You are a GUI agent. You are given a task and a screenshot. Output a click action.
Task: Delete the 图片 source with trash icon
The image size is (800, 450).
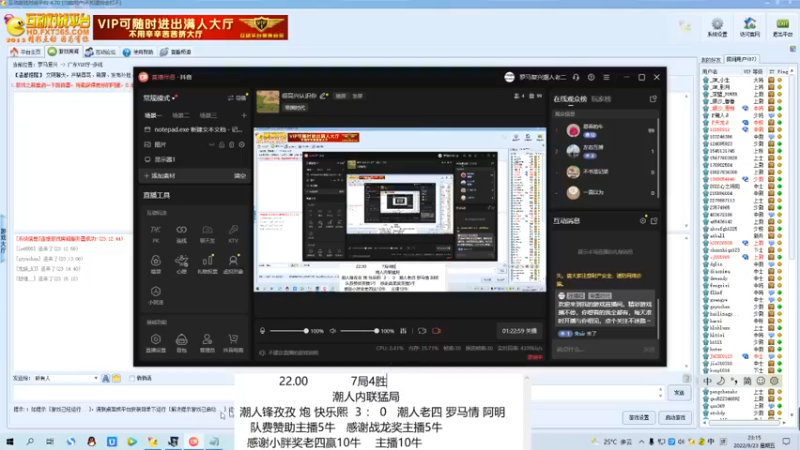pyautogui.click(x=232, y=145)
